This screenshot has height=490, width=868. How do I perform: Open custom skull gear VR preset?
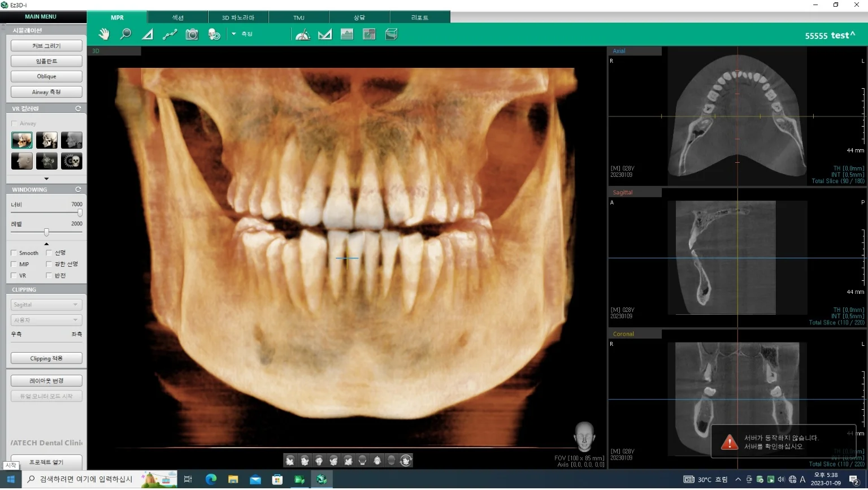pyautogui.click(x=72, y=161)
